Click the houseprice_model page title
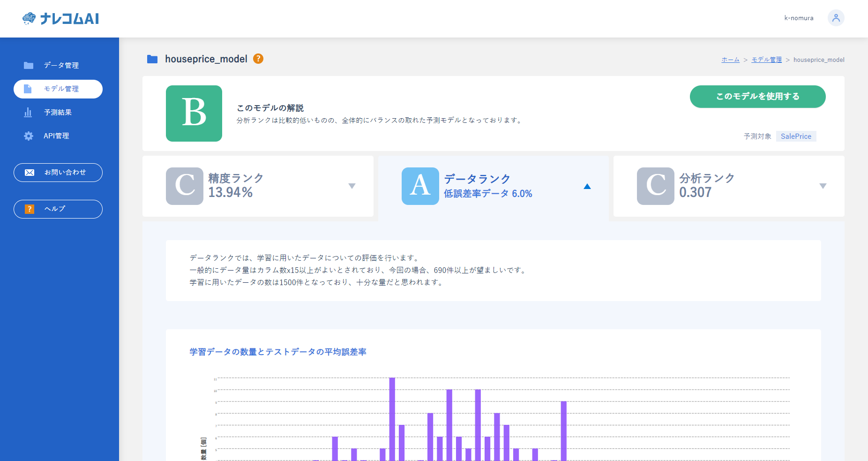868x461 pixels. tap(206, 59)
